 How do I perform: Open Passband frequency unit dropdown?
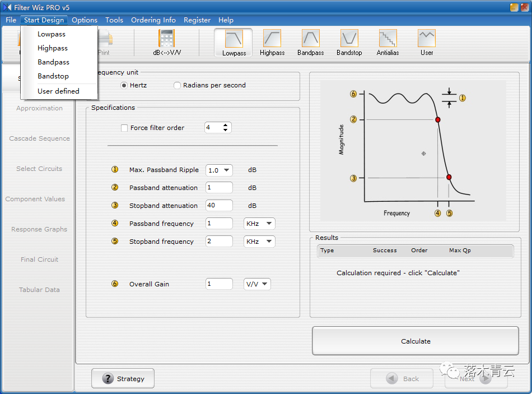(x=259, y=224)
